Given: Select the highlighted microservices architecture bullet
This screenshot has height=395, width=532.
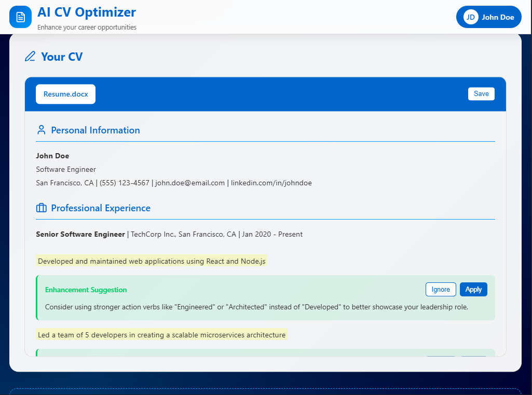Looking at the screenshot, I should pyautogui.click(x=161, y=335).
